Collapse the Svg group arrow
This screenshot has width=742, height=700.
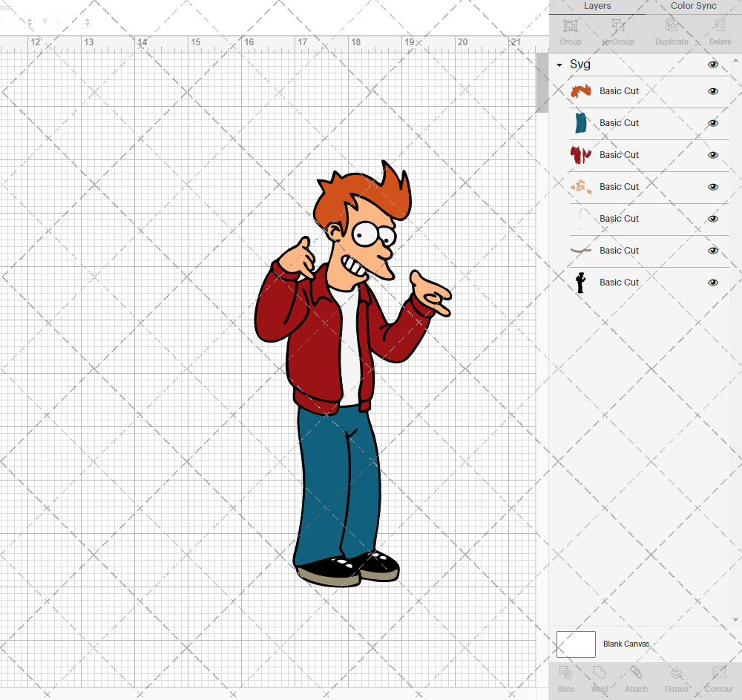pyautogui.click(x=559, y=65)
